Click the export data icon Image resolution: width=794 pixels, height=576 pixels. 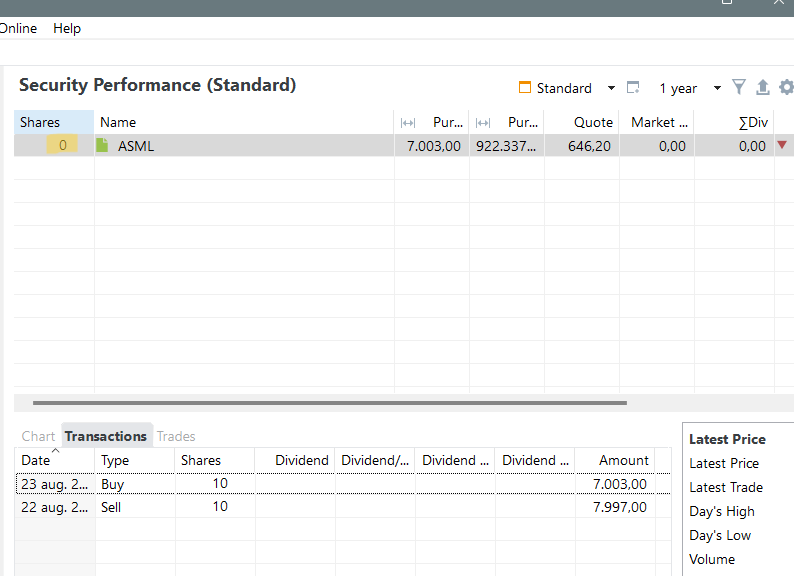[x=762, y=88]
